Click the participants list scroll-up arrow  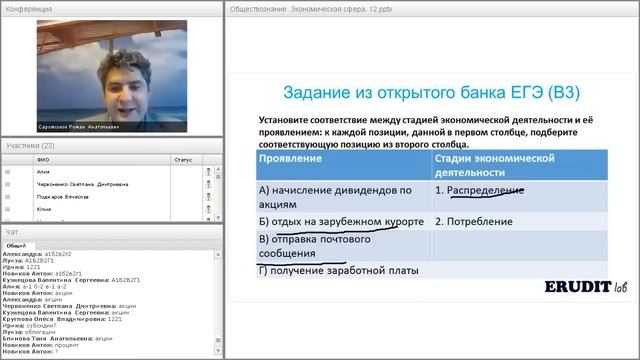[218, 169]
